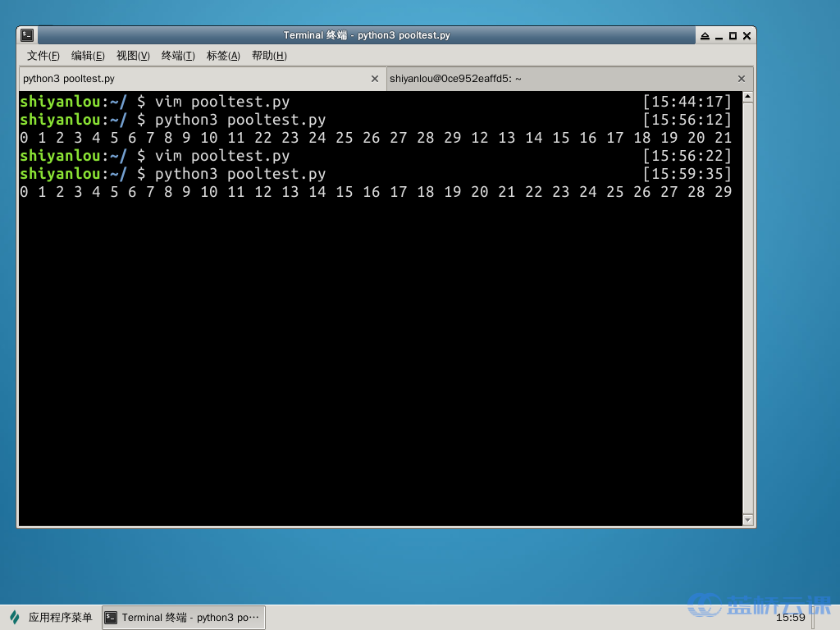840x630 pixels.
Task: Minimize the Terminal window
Action: pyautogui.click(x=719, y=36)
